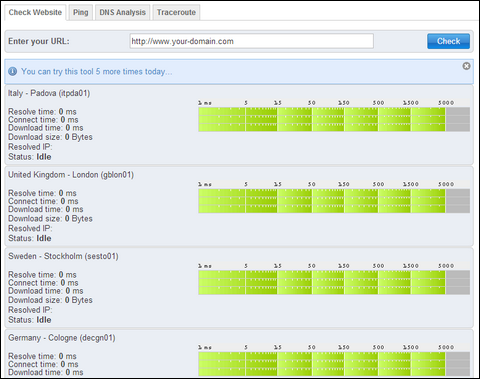Click the blue Check button

pos(448,41)
